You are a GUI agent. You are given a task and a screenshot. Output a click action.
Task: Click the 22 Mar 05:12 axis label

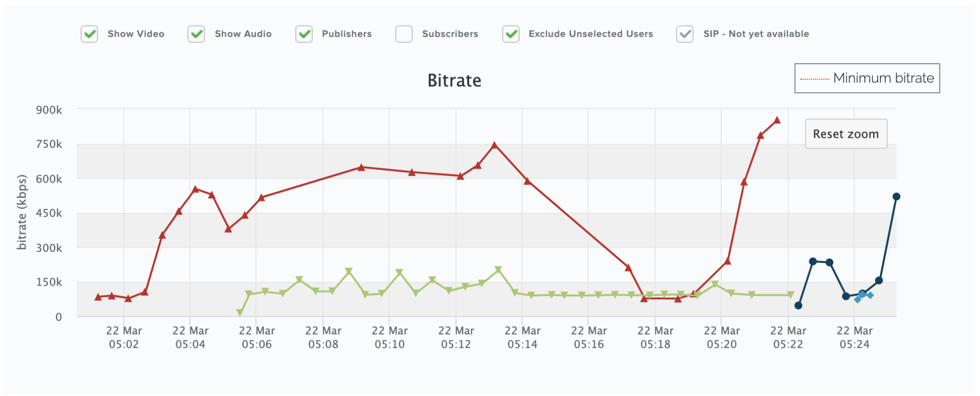tap(456, 338)
